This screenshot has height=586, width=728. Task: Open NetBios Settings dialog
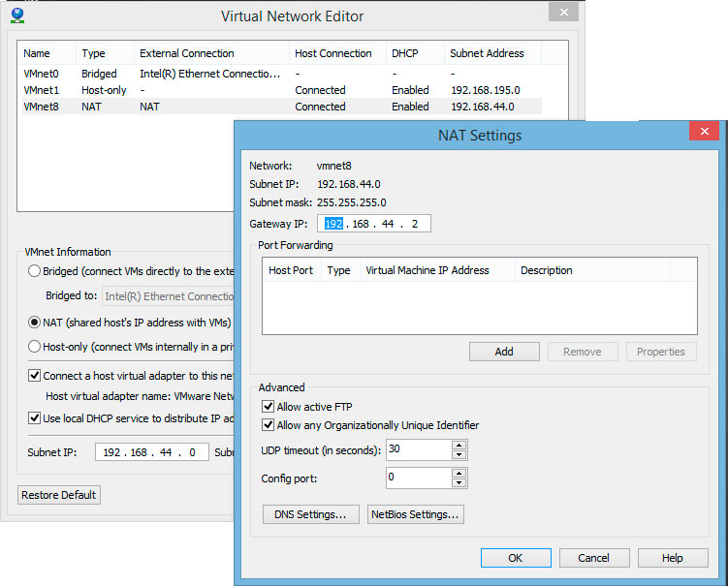[x=416, y=514]
